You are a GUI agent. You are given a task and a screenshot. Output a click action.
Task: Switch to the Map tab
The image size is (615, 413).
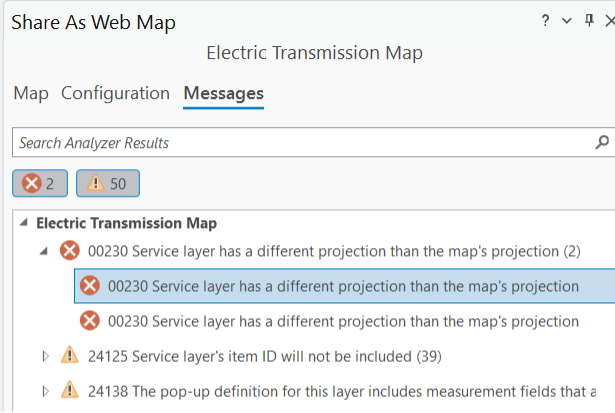tap(31, 94)
